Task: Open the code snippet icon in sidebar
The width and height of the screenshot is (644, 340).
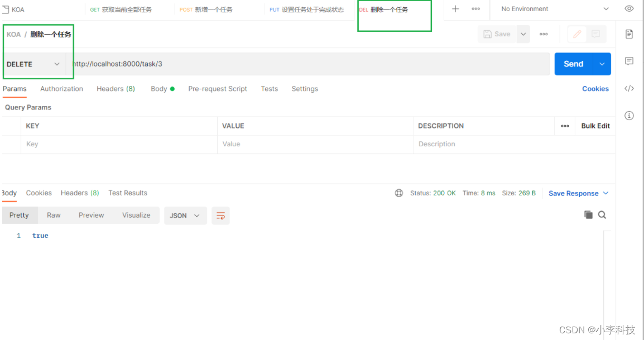Action: point(629,88)
